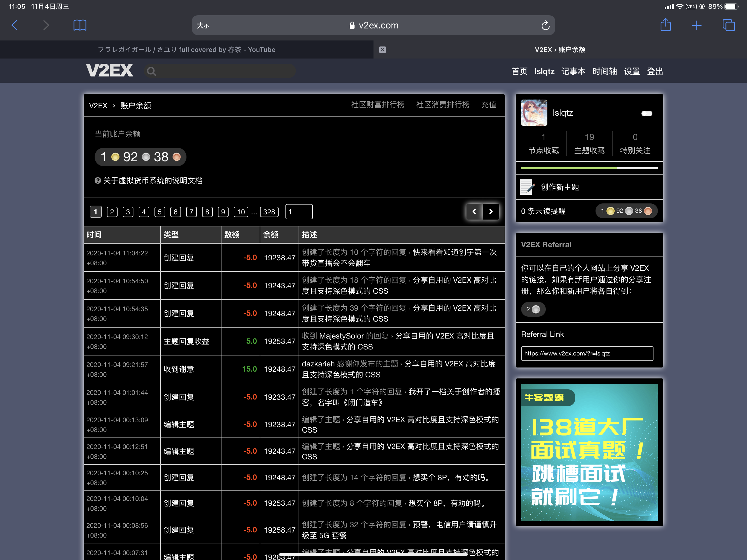Screen dimensions: 747x560
Task: Go to next page arrow
Action: pos(491,212)
